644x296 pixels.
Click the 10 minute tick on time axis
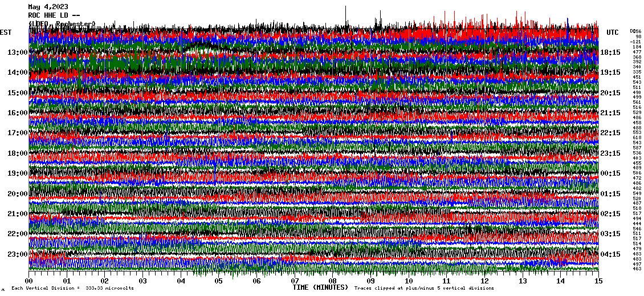[409, 281]
